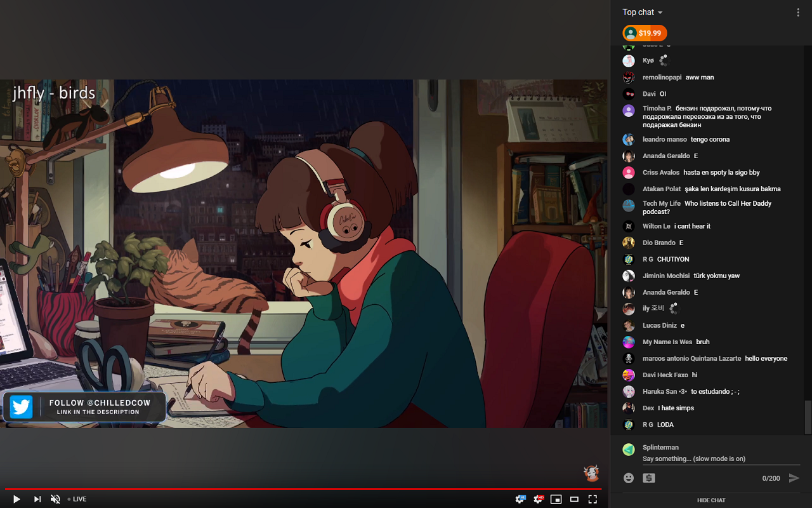Screen dimensions: 812x508
Task: Activate the miniplayer mode
Action: 556,499
